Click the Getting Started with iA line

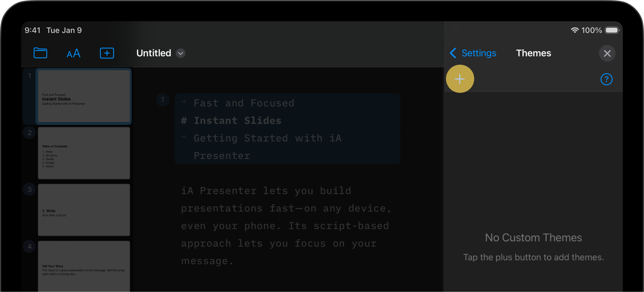tap(267, 138)
